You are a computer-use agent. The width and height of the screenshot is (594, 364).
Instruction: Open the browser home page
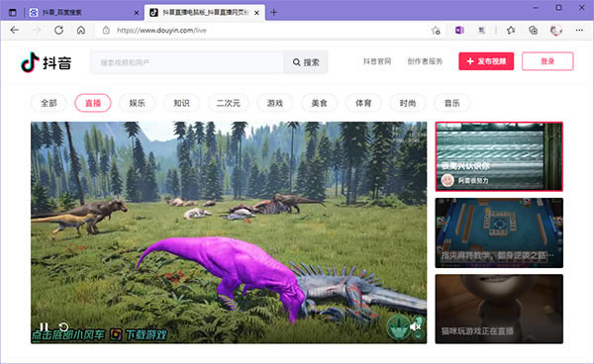(x=81, y=31)
